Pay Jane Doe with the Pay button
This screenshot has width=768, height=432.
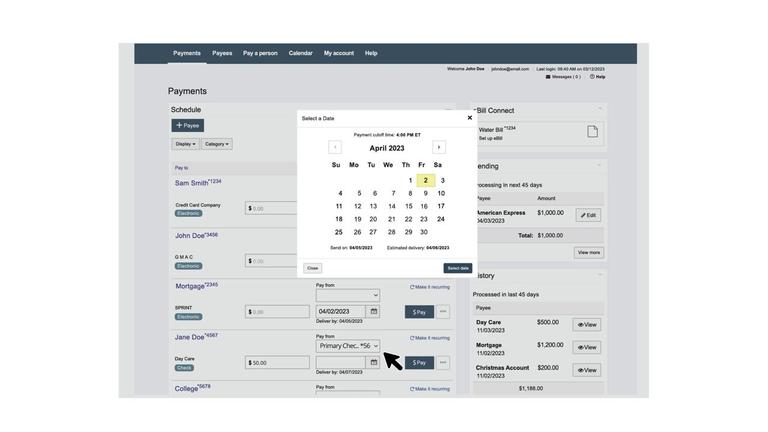point(419,362)
